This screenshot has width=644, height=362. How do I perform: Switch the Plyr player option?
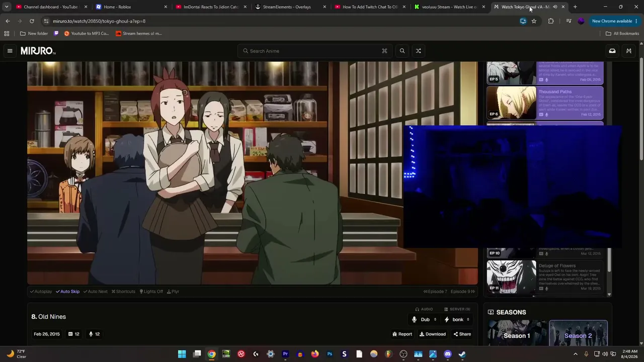173,292
